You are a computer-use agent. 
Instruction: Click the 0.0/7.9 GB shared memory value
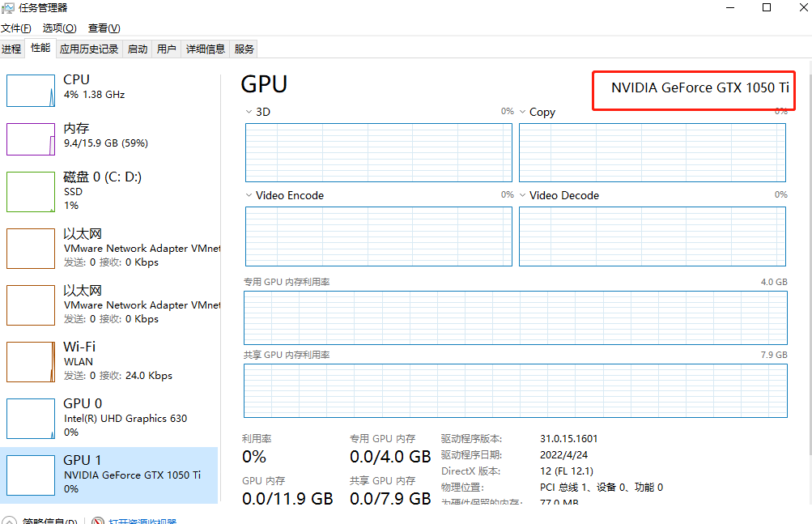click(x=390, y=499)
